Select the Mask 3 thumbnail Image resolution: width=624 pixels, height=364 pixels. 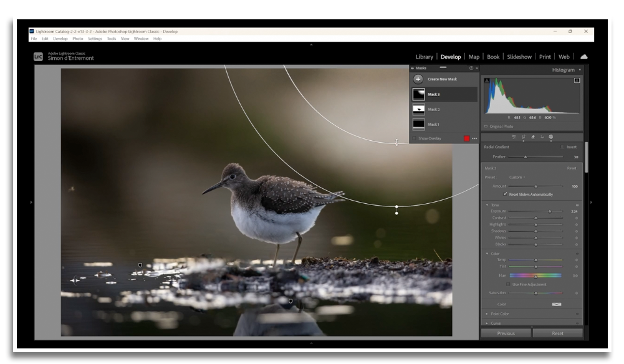418,94
